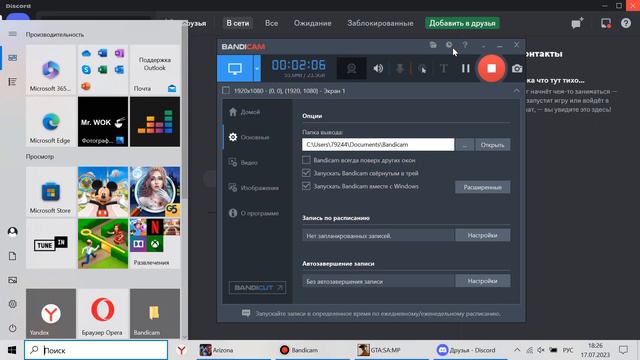Image resolution: width=640 pixels, height=360 pixels.
Task: Open Microsoft 365 tile in Start menu
Action: pos(51,70)
